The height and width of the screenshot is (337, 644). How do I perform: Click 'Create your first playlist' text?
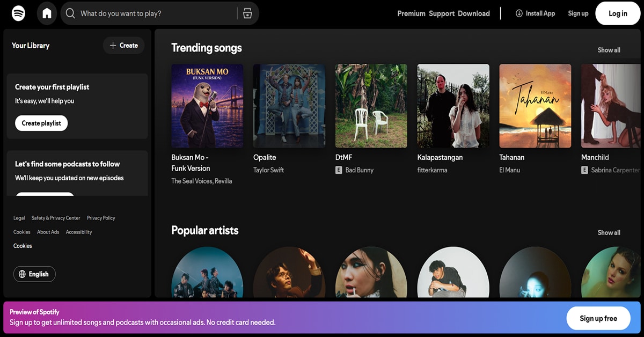(x=52, y=87)
